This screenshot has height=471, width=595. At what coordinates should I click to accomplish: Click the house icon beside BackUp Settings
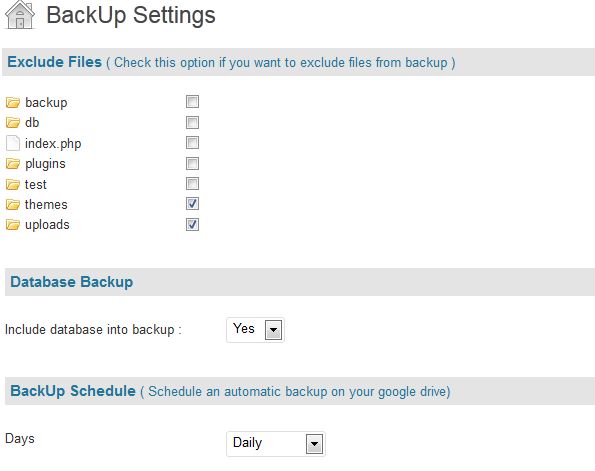20,15
